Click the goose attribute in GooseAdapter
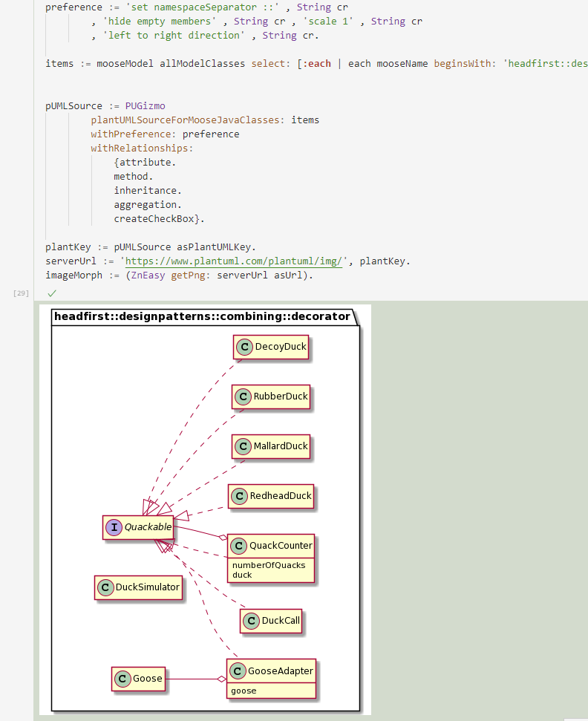The width and height of the screenshot is (588, 721). [244, 691]
